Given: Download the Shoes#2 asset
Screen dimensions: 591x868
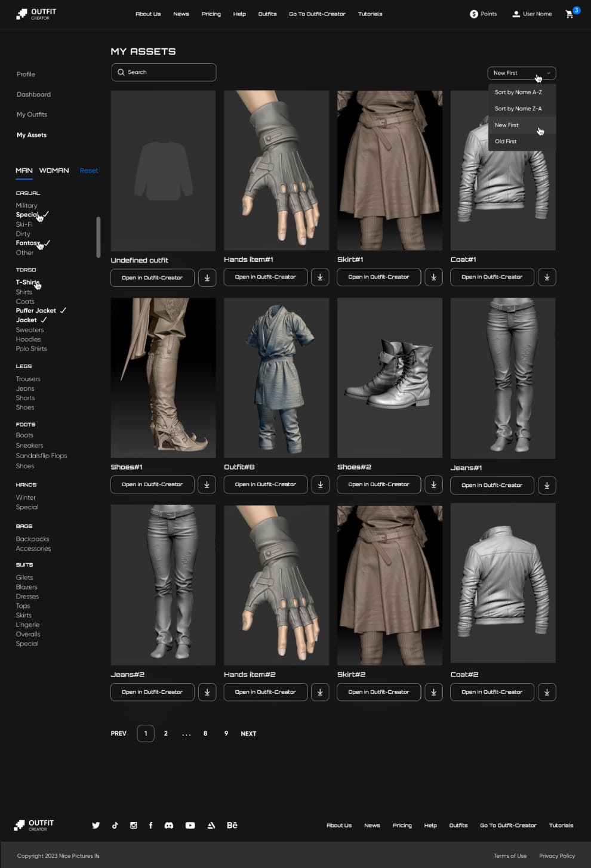Looking at the screenshot, I should [433, 484].
